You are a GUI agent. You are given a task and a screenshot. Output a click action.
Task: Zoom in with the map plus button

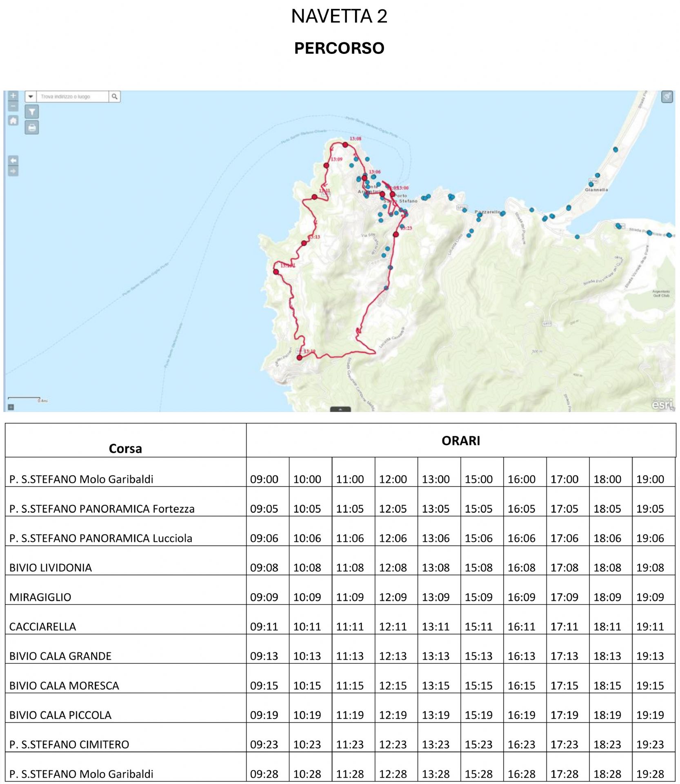(13, 96)
